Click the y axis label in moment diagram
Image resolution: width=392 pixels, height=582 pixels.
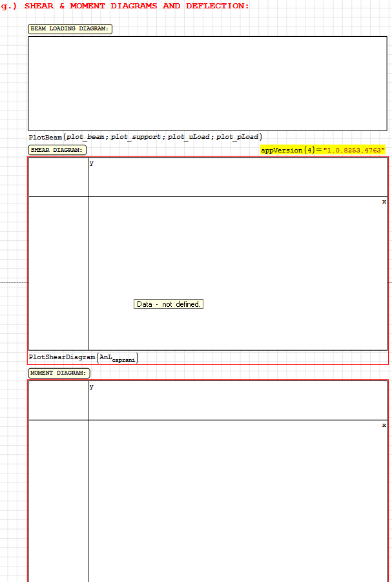point(92,387)
